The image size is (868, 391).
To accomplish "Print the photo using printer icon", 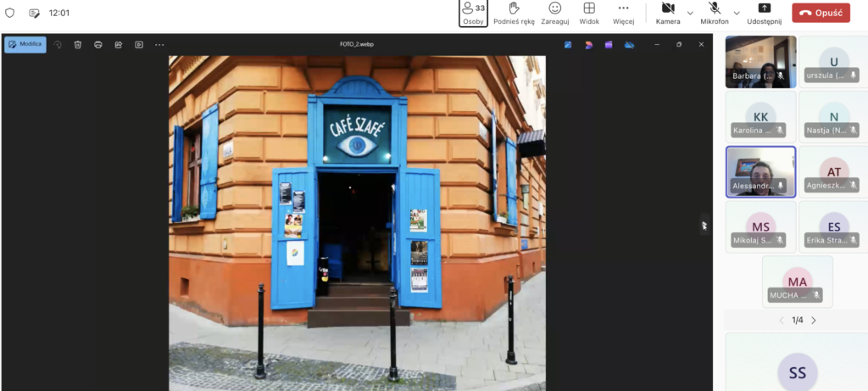I will 98,44.
